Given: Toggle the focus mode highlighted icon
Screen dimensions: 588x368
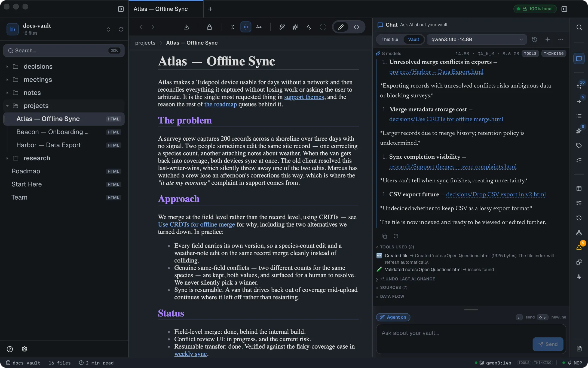Looking at the screenshot, I should point(246,27).
